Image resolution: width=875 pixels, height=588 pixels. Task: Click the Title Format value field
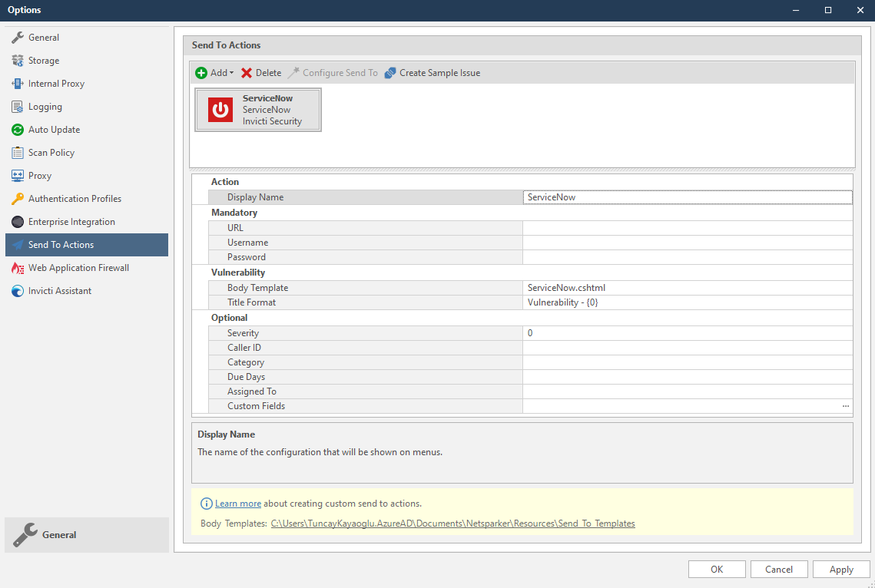point(688,302)
